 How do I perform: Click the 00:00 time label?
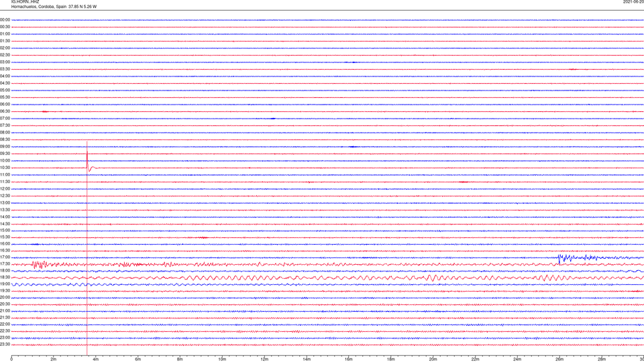tap(5, 19)
